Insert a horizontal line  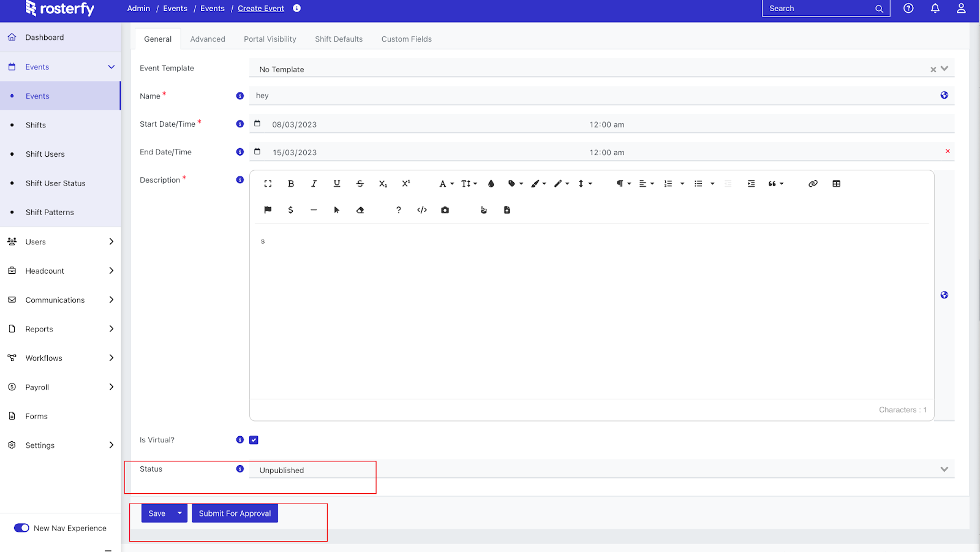point(314,210)
